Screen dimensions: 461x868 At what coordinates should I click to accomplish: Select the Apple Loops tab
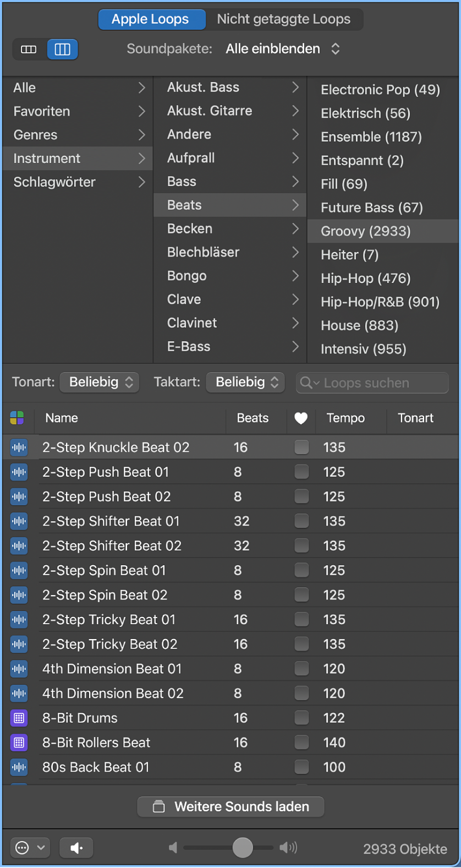(x=152, y=19)
